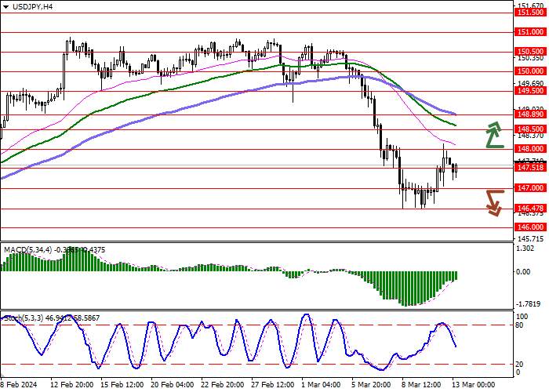Click the 100 Stochastic scale value
The height and width of the screenshot is (392, 549).
click(522, 317)
